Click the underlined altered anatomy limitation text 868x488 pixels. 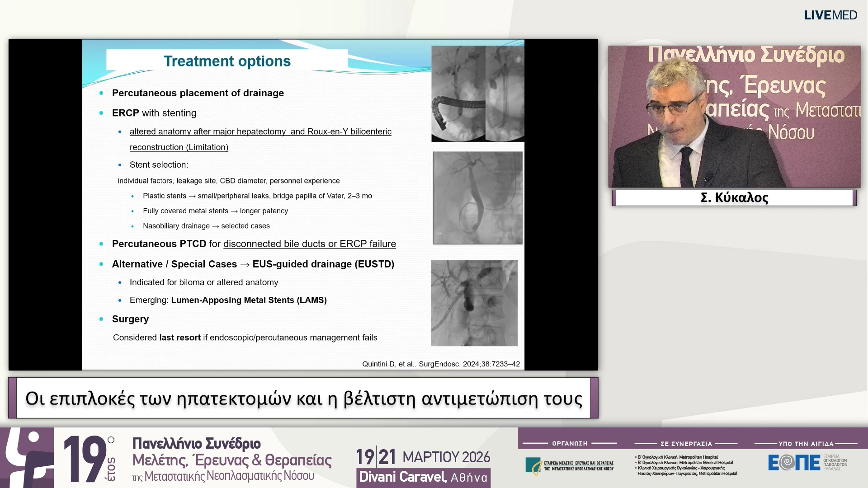(260, 132)
